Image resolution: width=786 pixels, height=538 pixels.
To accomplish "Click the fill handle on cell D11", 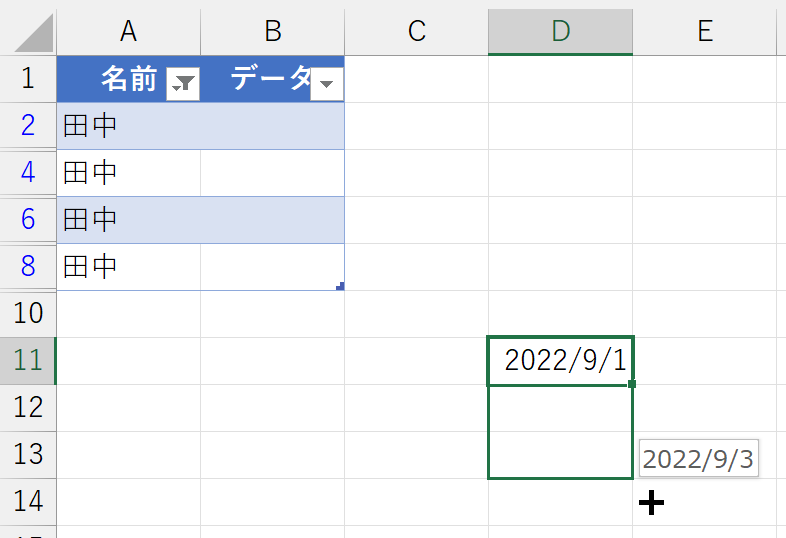I will click(x=632, y=384).
